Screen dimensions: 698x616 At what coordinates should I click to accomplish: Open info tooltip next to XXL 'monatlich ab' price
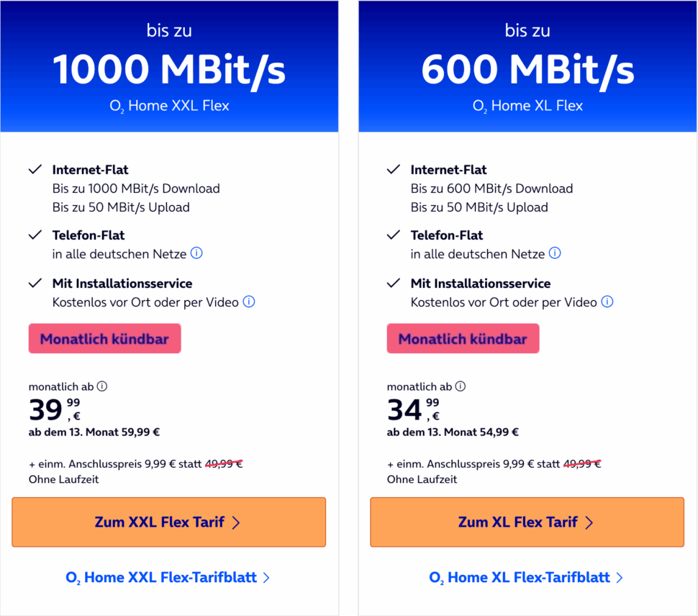(101, 386)
